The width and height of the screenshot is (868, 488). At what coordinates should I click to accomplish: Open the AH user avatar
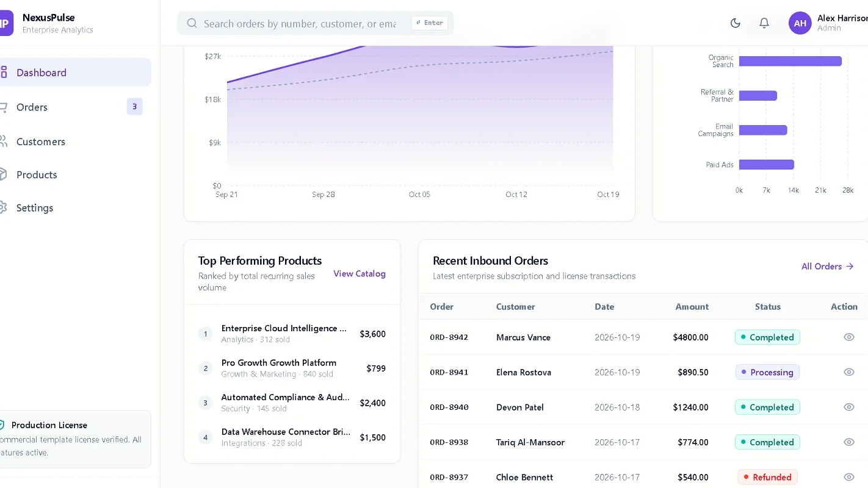click(800, 23)
